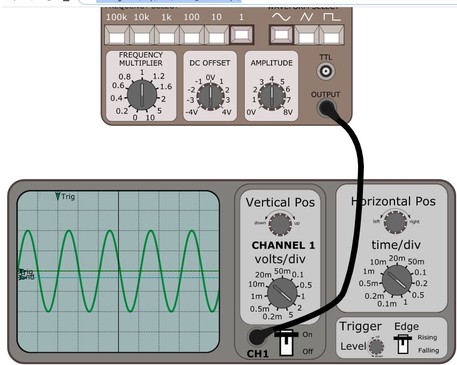Screen dimensions: 457x365
Task: Click the TTL output connector
Action: click(326, 71)
